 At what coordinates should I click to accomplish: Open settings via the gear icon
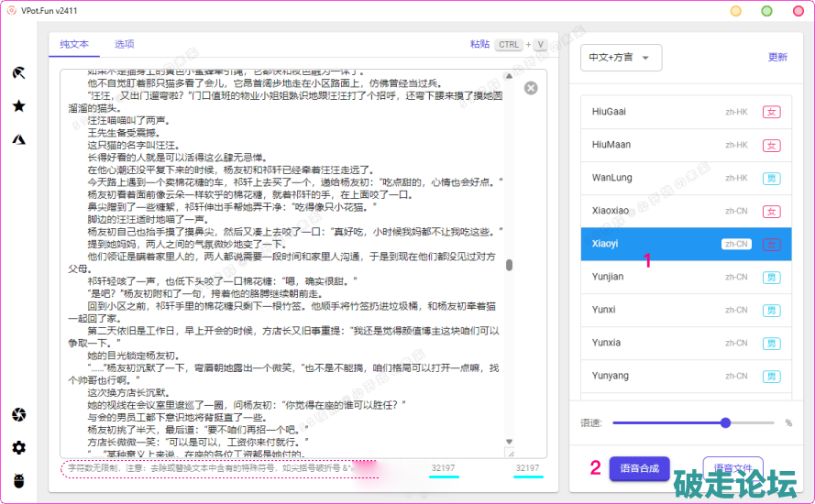point(18,448)
